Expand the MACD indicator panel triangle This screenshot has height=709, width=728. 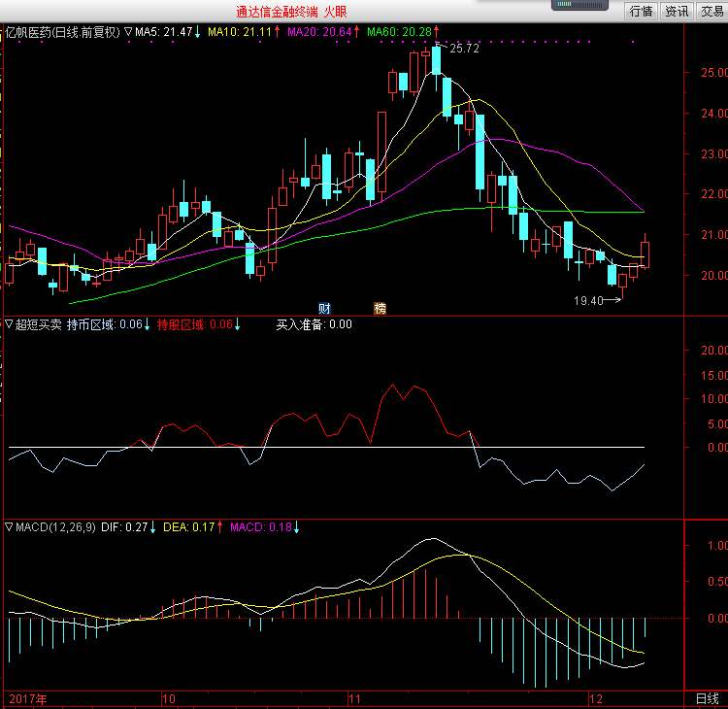[x=9, y=526]
